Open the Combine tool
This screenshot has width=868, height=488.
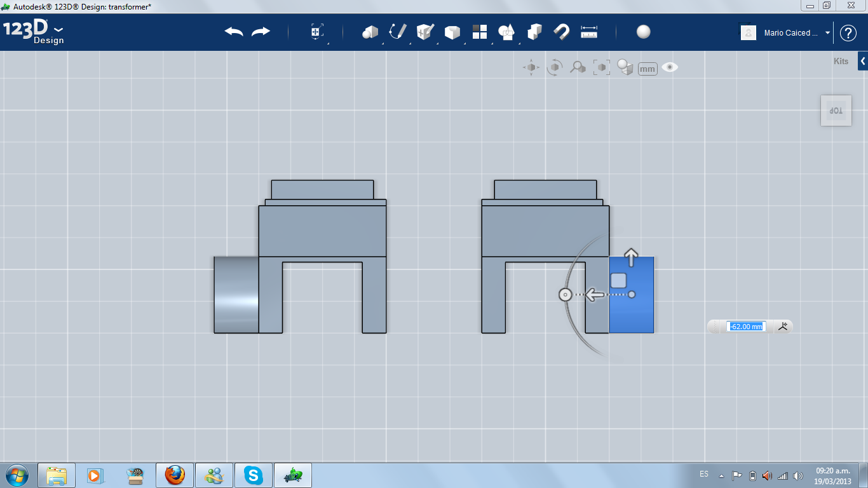point(534,32)
